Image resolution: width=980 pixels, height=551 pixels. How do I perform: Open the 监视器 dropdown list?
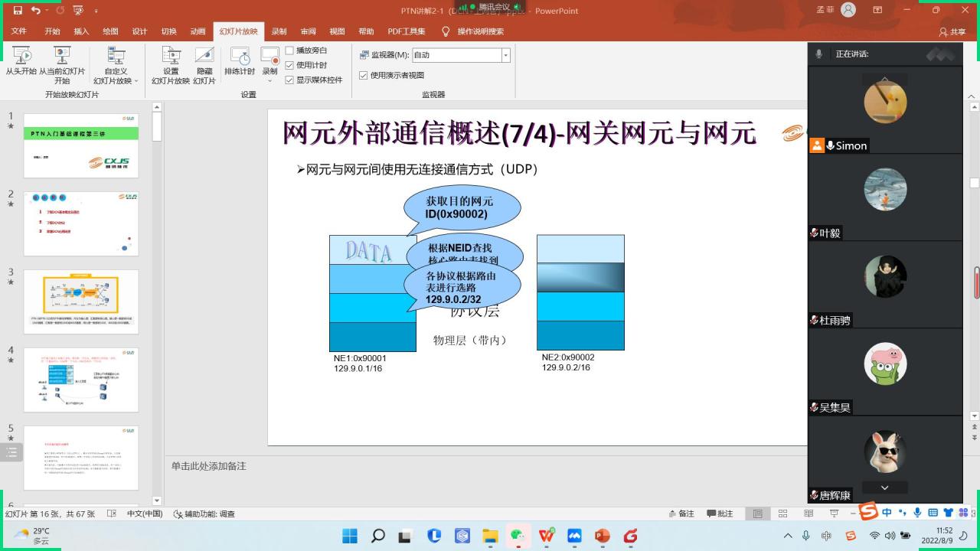[505, 55]
